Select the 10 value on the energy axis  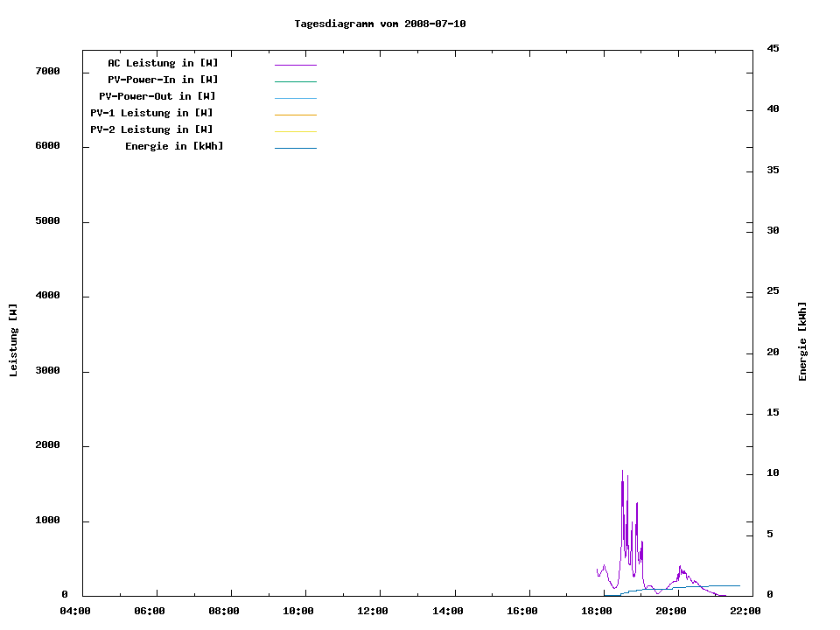click(773, 473)
